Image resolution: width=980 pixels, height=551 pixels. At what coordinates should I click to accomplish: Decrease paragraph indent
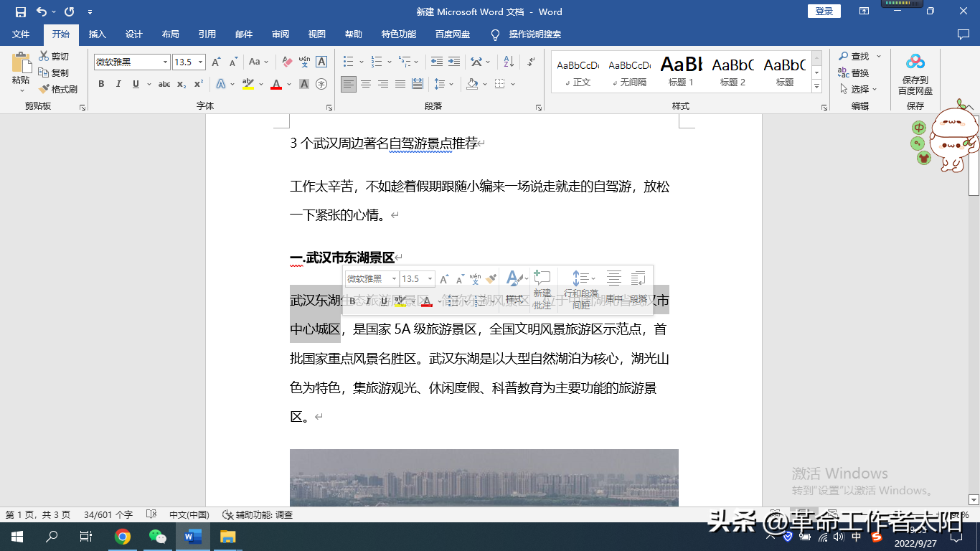[x=435, y=62]
